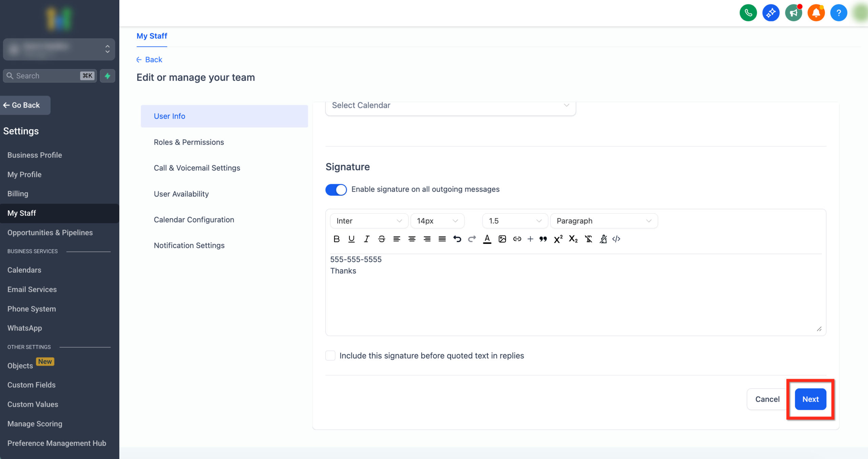Disable signature on all outgoing messages
Image resolution: width=868 pixels, height=459 pixels.
tap(336, 190)
